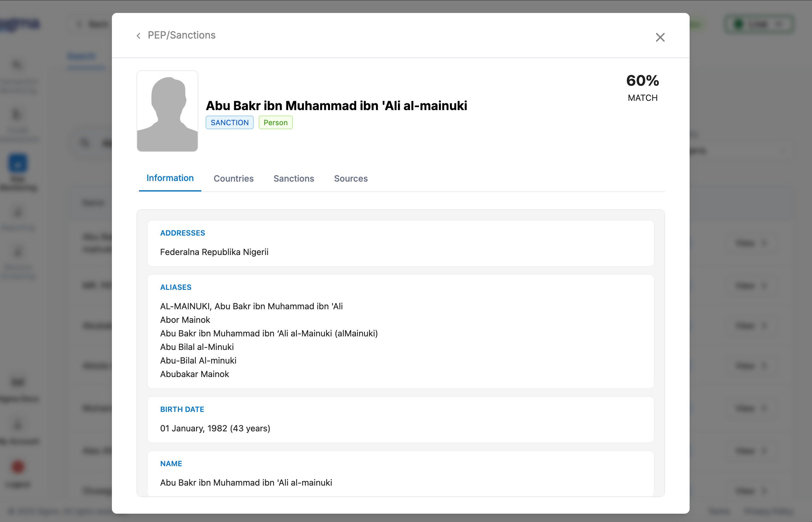This screenshot has height=522, width=812.
Task: Click the blurred search magnifier sidebar icon
Action: 17,64
